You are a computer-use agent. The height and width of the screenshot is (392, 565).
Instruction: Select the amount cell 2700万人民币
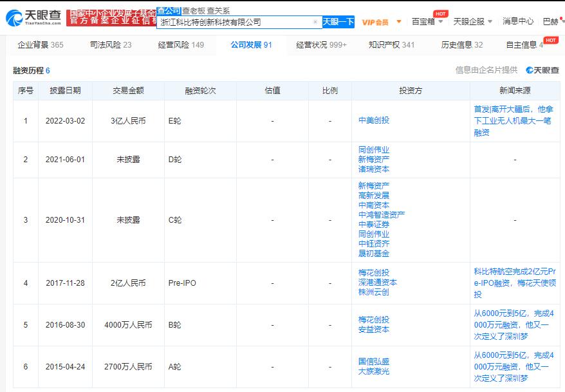[128, 366]
